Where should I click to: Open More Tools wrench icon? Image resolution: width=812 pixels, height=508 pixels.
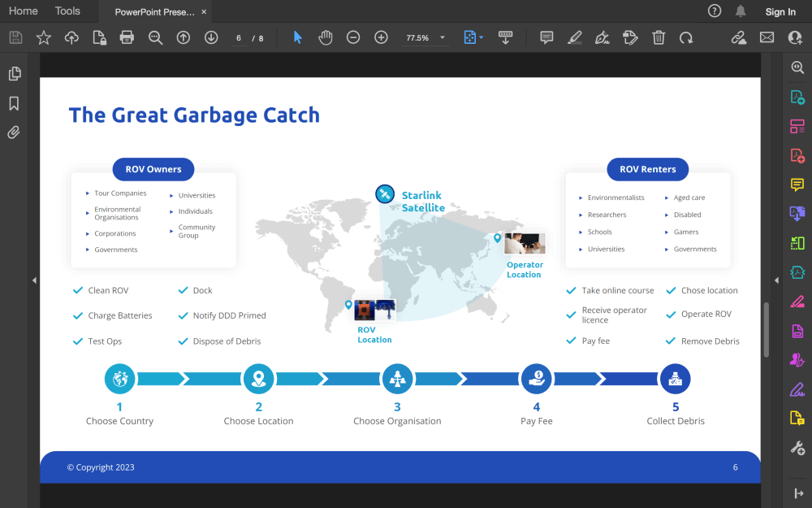coord(797,448)
